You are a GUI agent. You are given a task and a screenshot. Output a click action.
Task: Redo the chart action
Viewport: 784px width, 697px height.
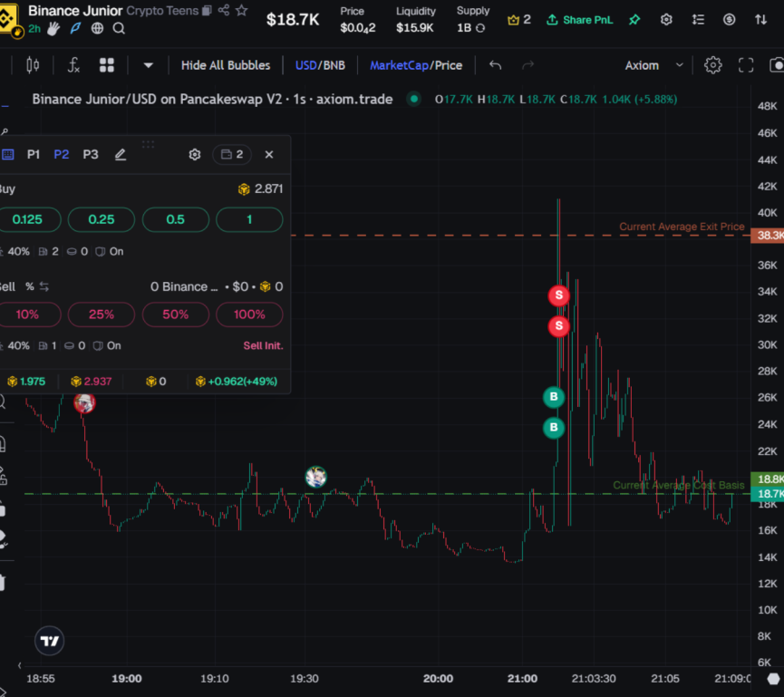point(528,65)
